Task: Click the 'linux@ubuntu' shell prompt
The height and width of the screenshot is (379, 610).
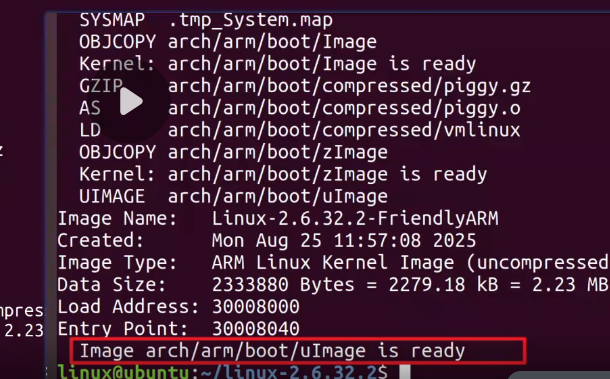Action: click(x=124, y=372)
